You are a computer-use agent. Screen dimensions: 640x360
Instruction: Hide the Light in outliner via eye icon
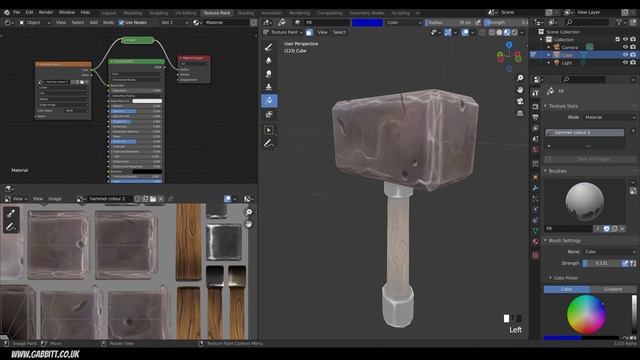tap(625, 63)
